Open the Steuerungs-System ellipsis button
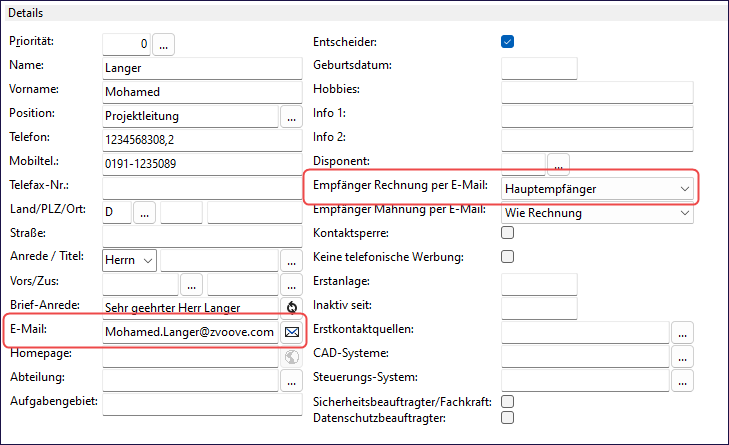 click(682, 381)
